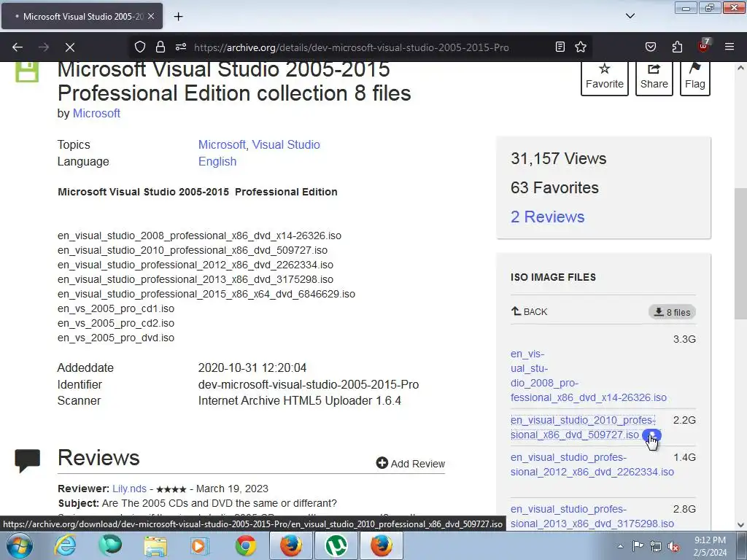Click blue download icon beside 2010 ISO
Image resolution: width=747 pixels, height=560 pixels.
(x=651, y=435)
